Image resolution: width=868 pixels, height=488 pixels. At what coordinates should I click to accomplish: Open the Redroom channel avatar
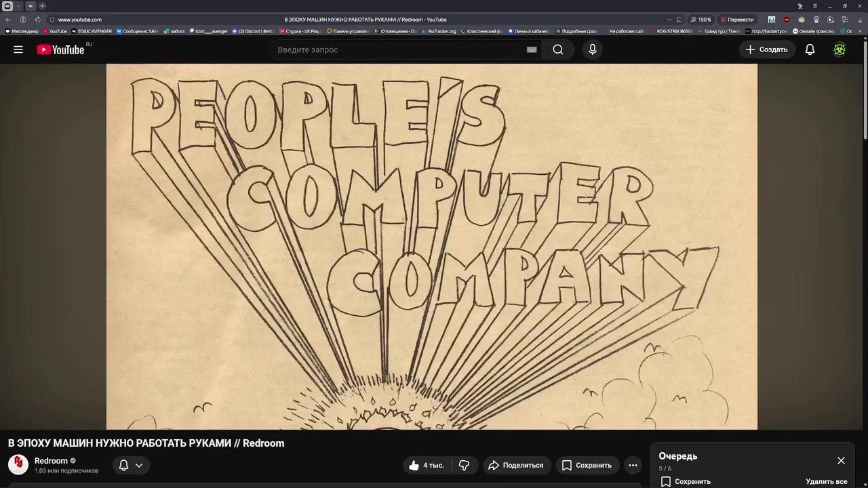tap(18, 465)
